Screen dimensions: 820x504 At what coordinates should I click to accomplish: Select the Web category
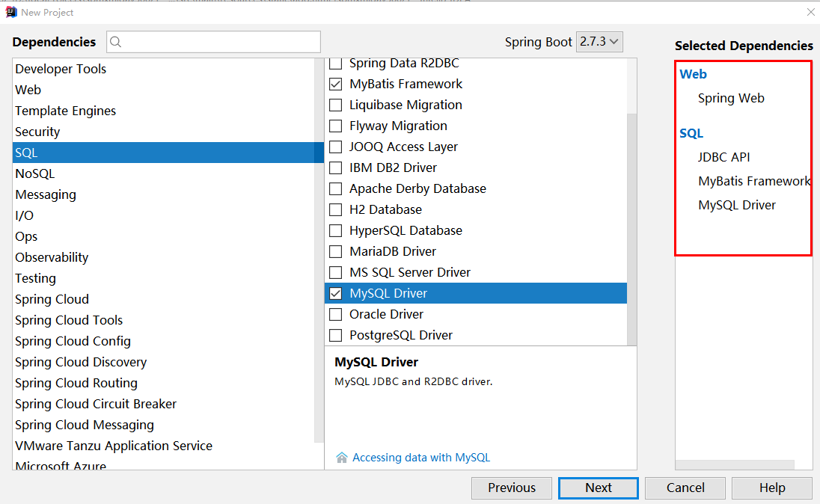[x=163, y=90]
